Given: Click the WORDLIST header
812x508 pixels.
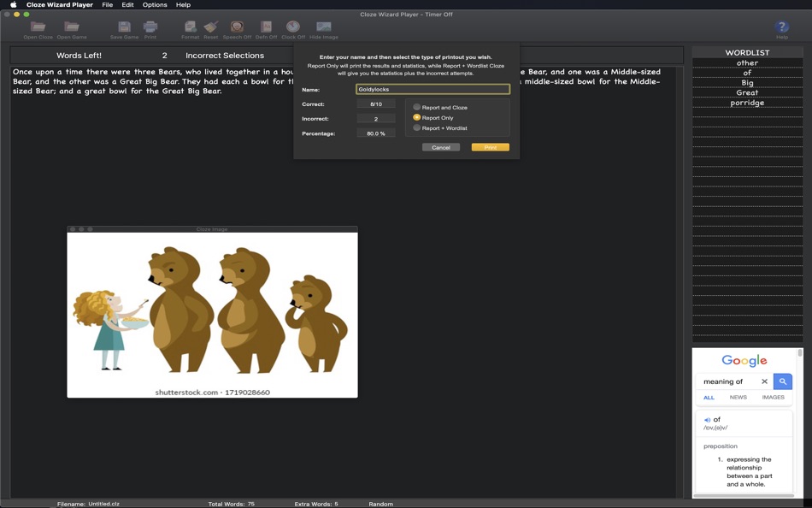Looking at the screenshot, I should (x=747, y=52).
